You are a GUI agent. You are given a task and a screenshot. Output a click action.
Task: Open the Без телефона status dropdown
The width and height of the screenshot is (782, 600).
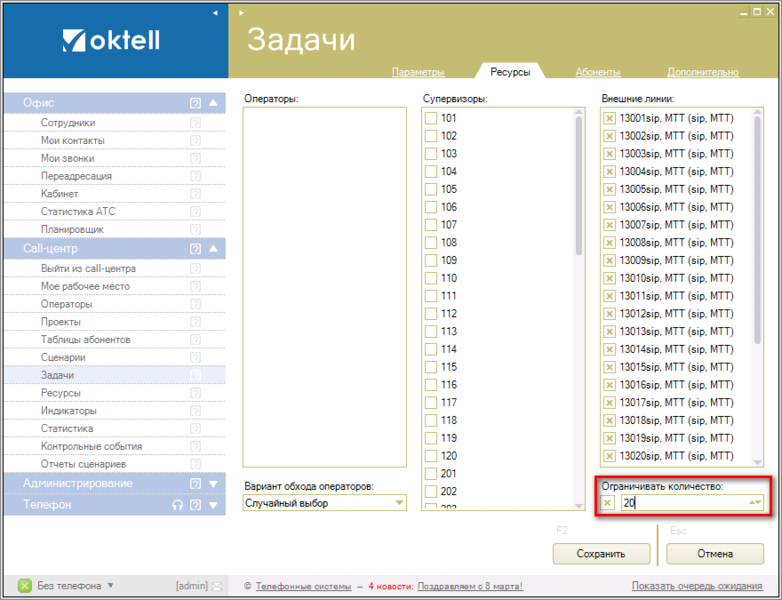coord(110,586)
